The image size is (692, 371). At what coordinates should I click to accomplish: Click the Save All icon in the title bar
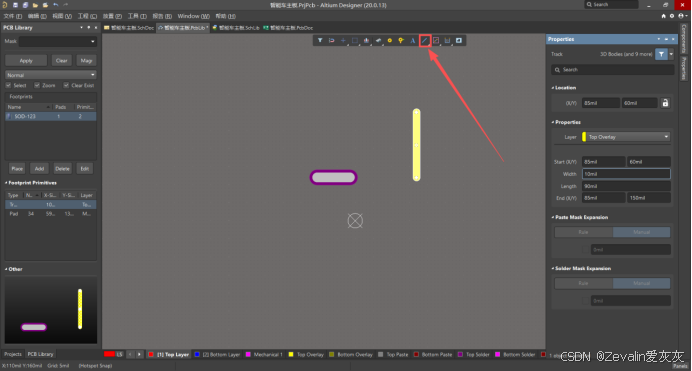tap(25, 5)
